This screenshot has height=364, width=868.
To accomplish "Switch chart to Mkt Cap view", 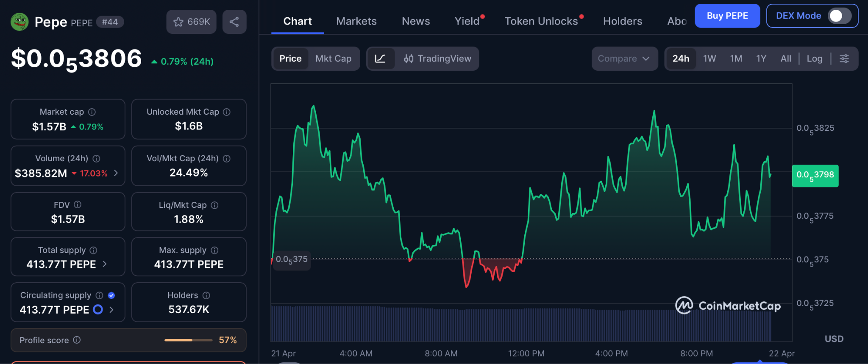I will click(x=333, y=59).
